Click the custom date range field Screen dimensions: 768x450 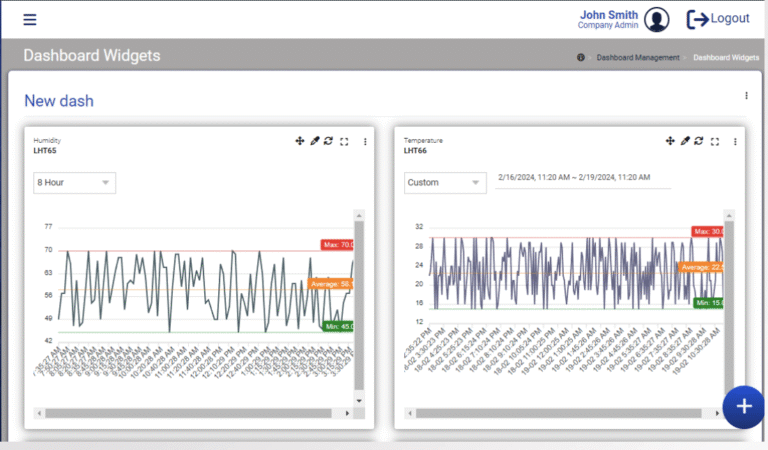point(583,178)
